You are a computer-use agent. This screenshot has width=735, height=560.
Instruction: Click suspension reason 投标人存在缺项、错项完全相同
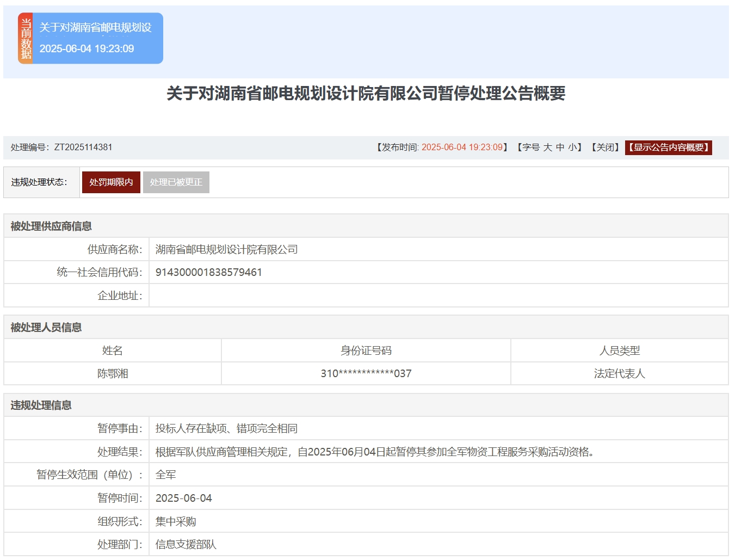(227, 429)
